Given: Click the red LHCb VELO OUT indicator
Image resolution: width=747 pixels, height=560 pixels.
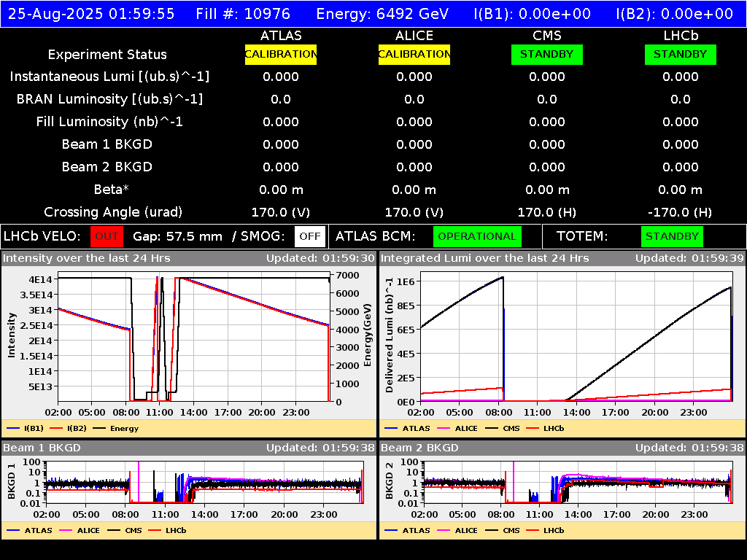Looking at the screenshot, I should point(107,236).
